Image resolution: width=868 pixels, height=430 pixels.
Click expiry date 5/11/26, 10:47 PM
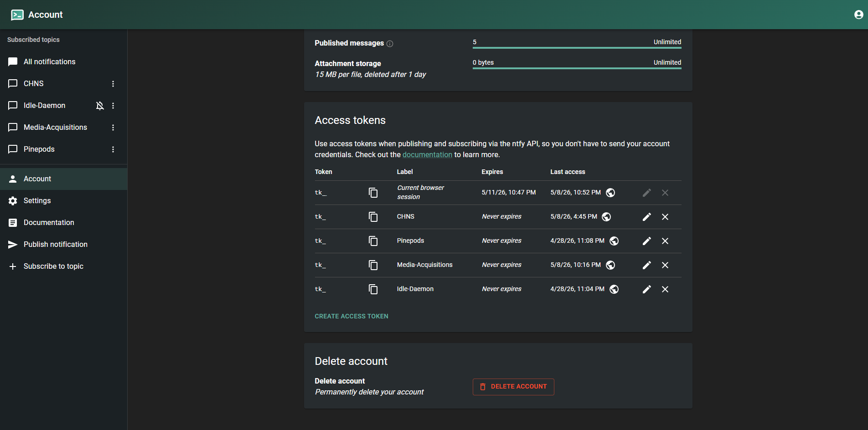point(509,193)
